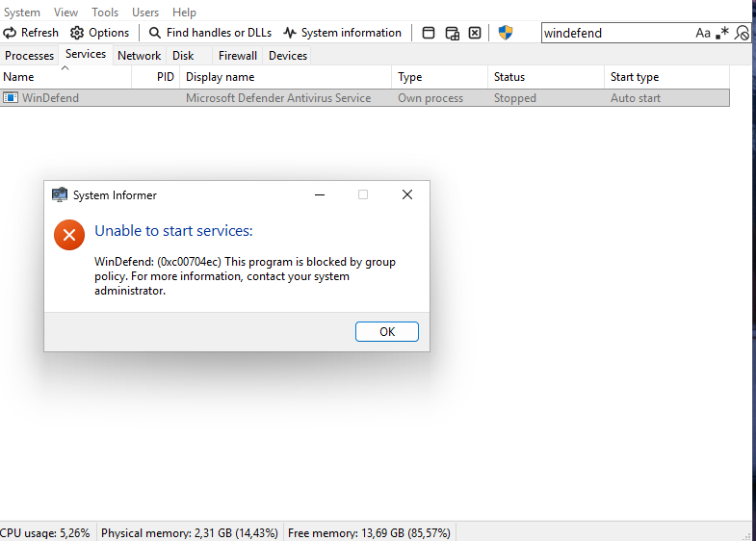Viewport: 756px width, 541px height.
Task: Sort by Display name column header
Action: 285,77
